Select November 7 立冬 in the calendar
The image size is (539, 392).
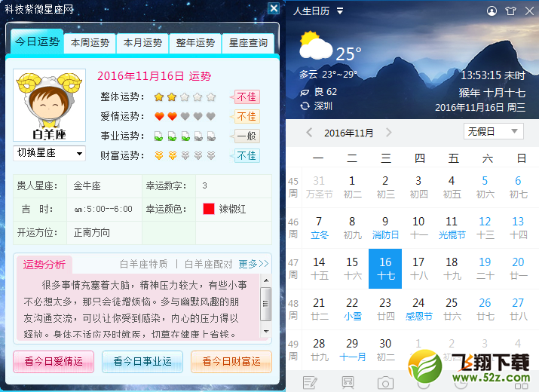(x=319, y=228)
